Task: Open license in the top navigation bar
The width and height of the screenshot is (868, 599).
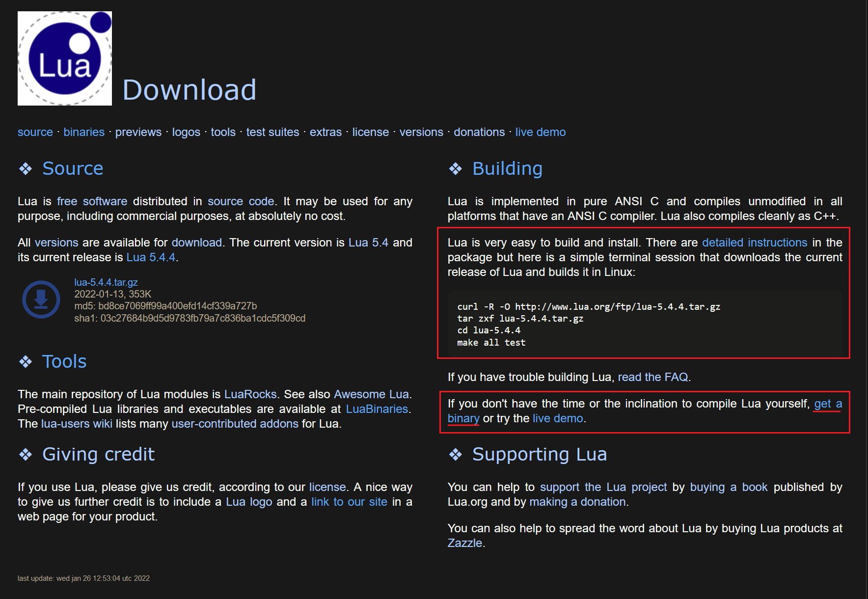Action: click(x=371, y=132)
